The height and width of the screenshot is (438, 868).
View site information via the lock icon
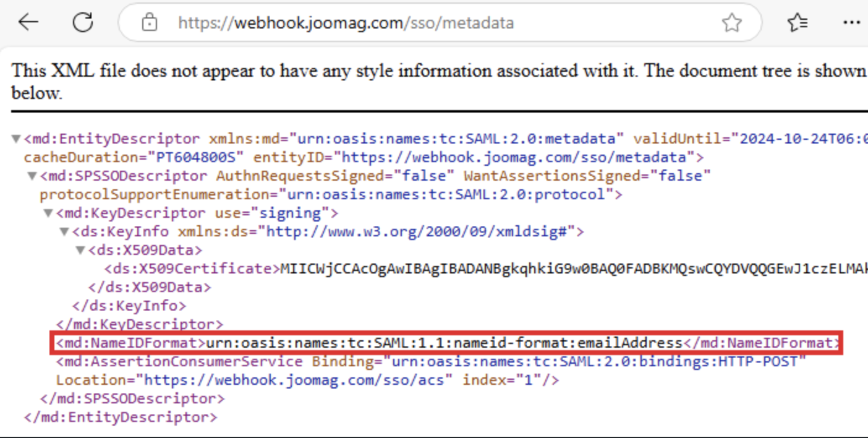pyautogui.click(x=149, y=24)
